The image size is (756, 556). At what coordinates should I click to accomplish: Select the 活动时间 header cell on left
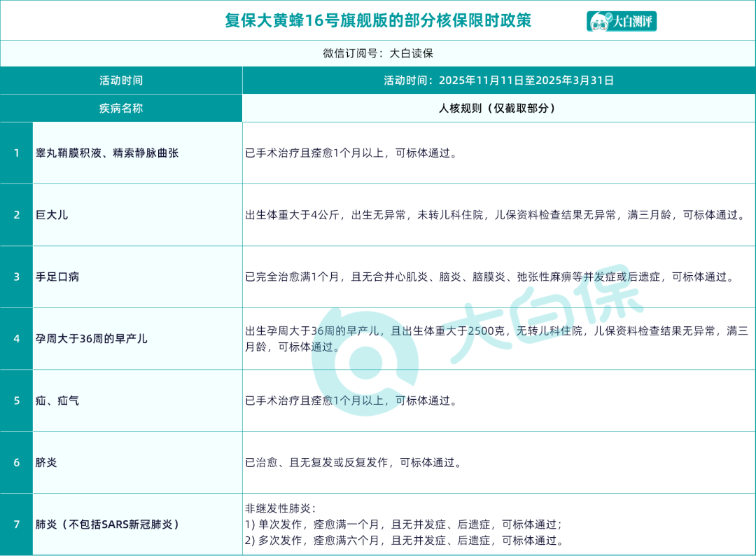point(121,81)
